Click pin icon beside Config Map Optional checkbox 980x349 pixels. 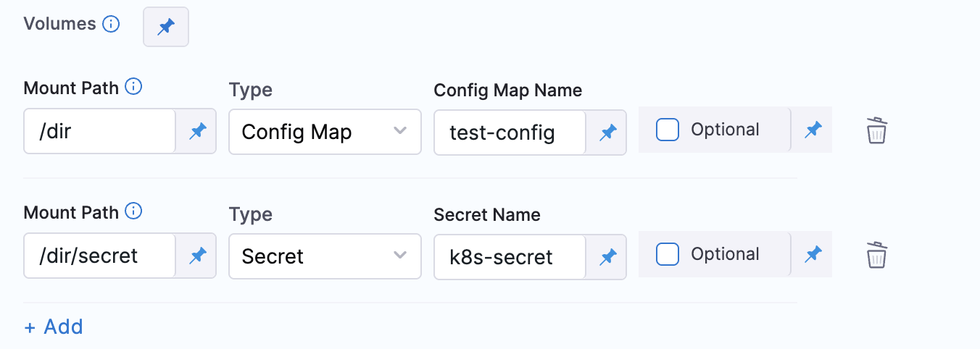click(x=813, y=130)
